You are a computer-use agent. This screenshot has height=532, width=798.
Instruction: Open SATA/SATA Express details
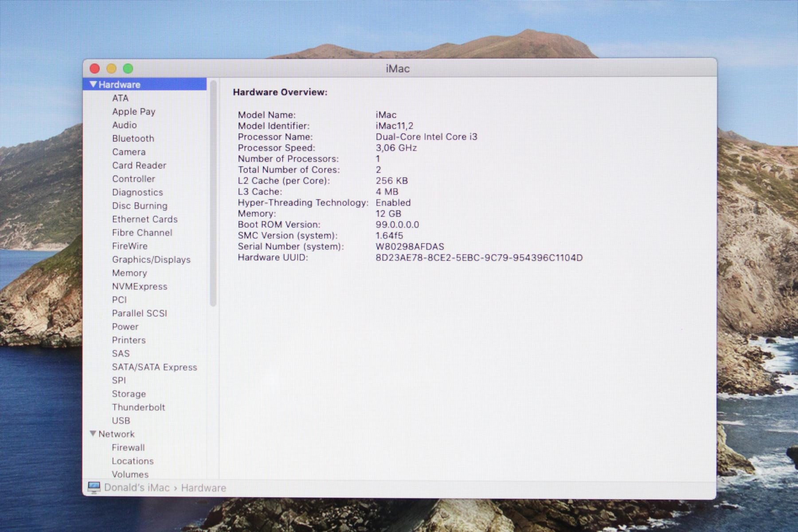(x=154, y=367)
